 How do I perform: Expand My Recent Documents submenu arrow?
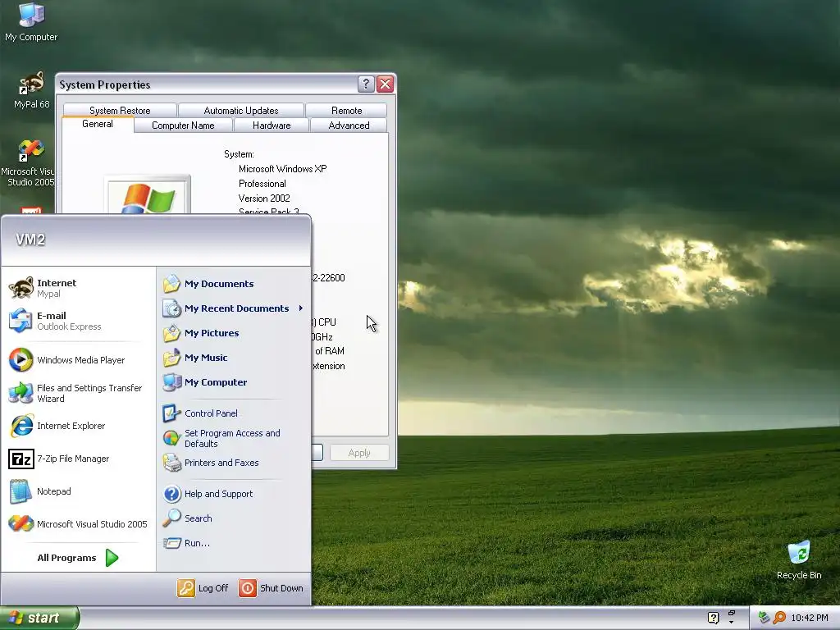(x=301, y=308)
